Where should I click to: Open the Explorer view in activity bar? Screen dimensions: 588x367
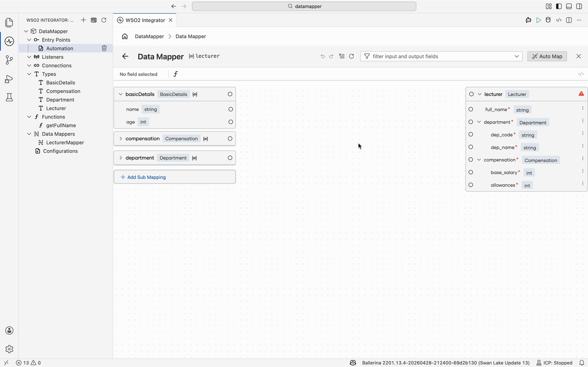tap(9, 23)
